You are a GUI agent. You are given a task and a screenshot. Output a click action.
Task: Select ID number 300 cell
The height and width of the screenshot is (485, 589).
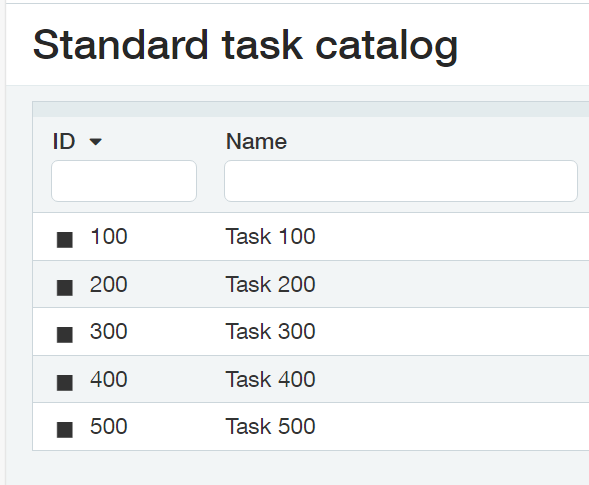pyautogui.click(x=109, y=331)
